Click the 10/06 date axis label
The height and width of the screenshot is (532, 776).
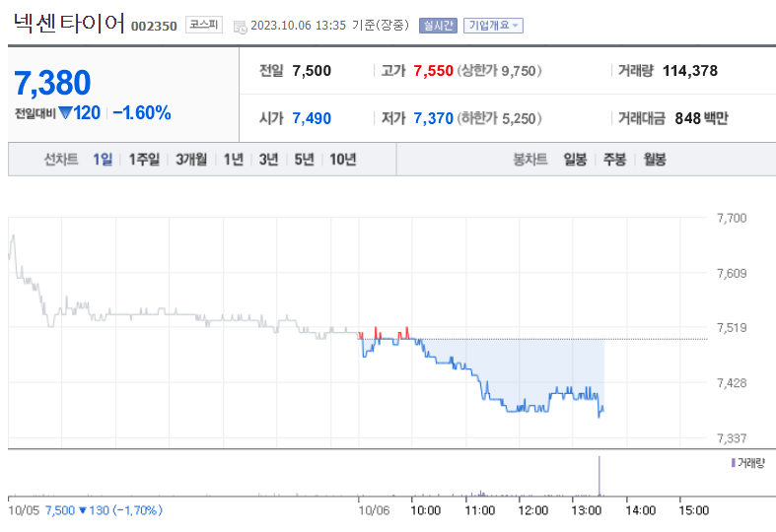(x=374, y=510)
